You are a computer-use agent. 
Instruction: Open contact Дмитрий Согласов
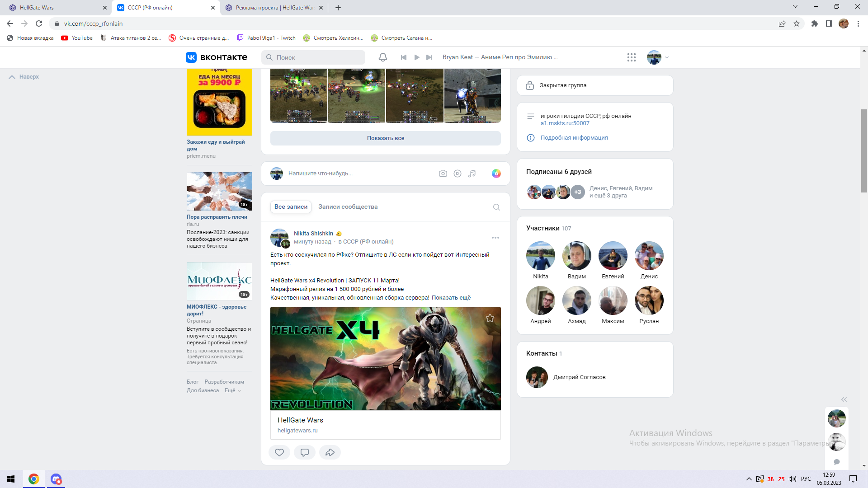pos(579,377)
